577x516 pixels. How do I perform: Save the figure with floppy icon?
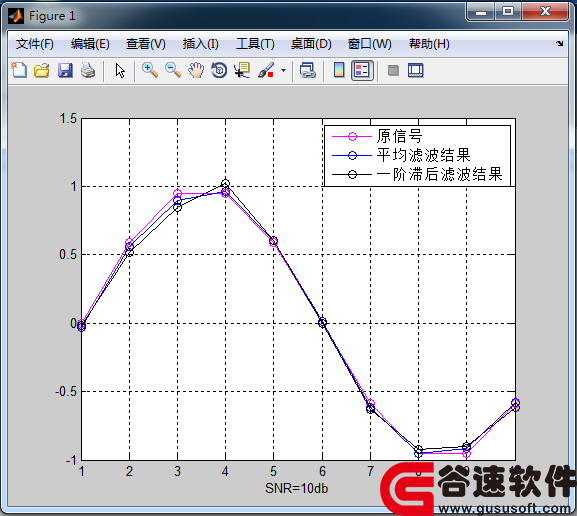[65, 70]
